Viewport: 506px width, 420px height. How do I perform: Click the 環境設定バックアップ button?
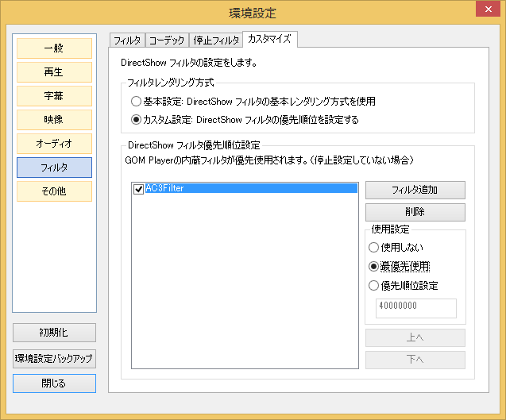point(54,359)
